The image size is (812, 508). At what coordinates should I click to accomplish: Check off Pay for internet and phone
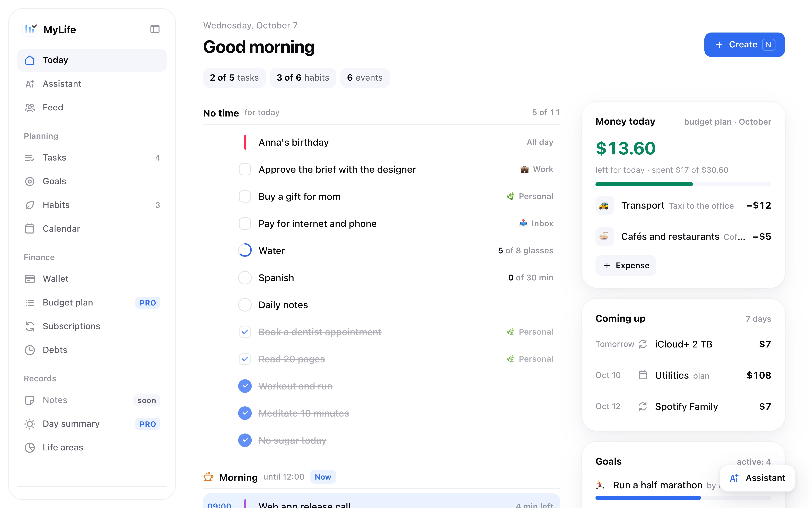(245, 223)
